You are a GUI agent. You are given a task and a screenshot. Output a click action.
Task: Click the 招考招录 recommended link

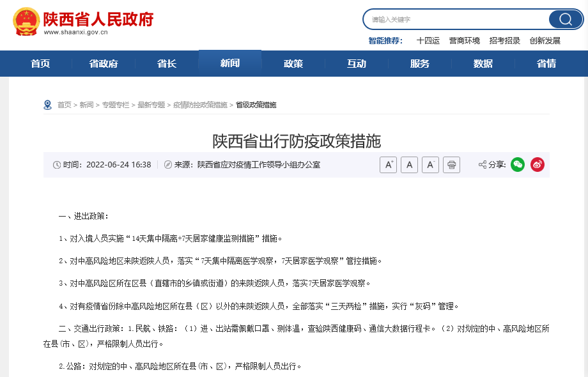point(504,40)
